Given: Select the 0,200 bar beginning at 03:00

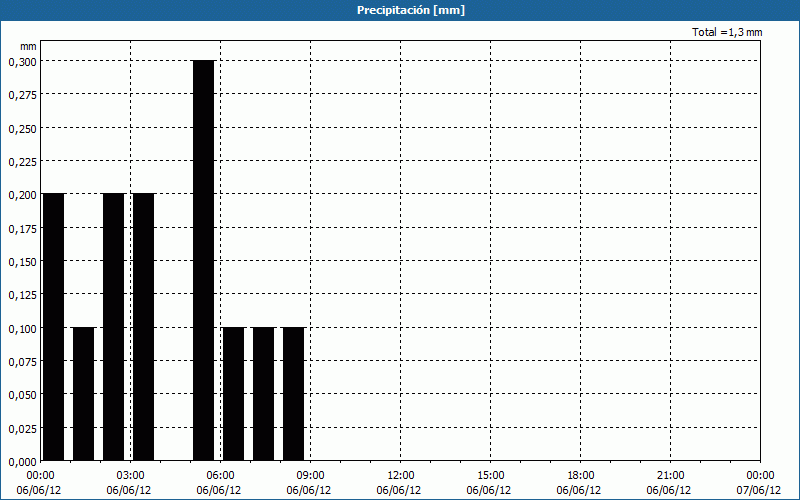Looking at the screenshot, I should click(143, 327).
